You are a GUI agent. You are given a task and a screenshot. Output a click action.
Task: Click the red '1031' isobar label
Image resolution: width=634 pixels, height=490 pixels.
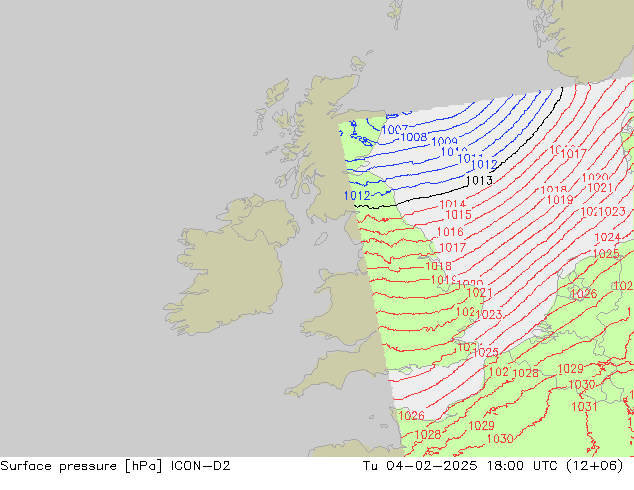(584, 406)
